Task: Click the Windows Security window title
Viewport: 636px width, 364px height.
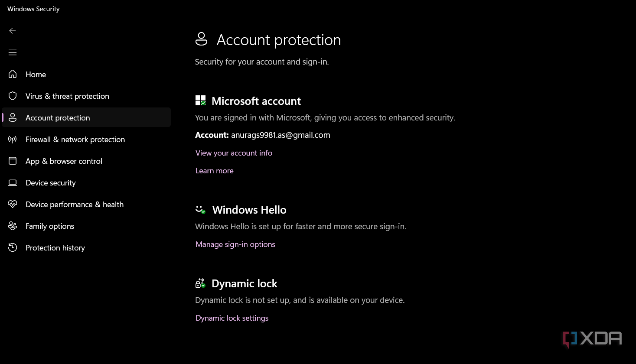Action: pyautogui.click(x=33, y=9)
